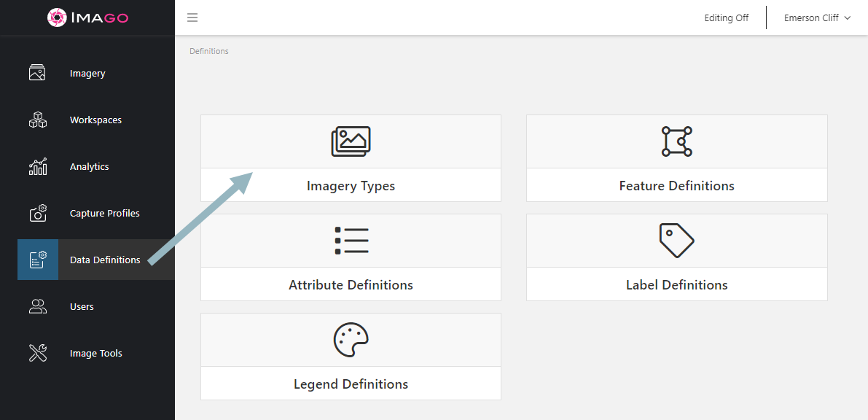868x420 pixels.
Task: Click the Imagery Types pictures icon
Action: [351, 141]
